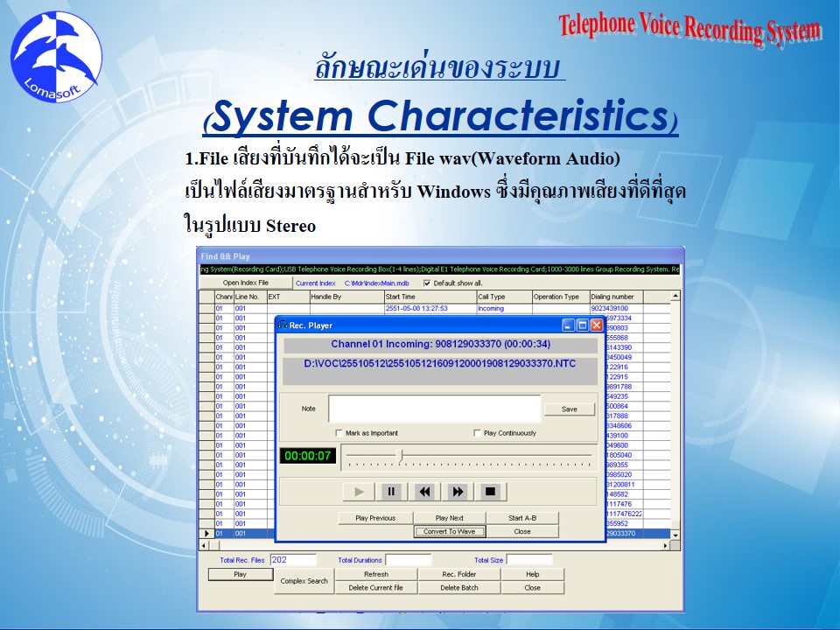
Task: Click the Convert To Wave button
Action: click(449, 531)
